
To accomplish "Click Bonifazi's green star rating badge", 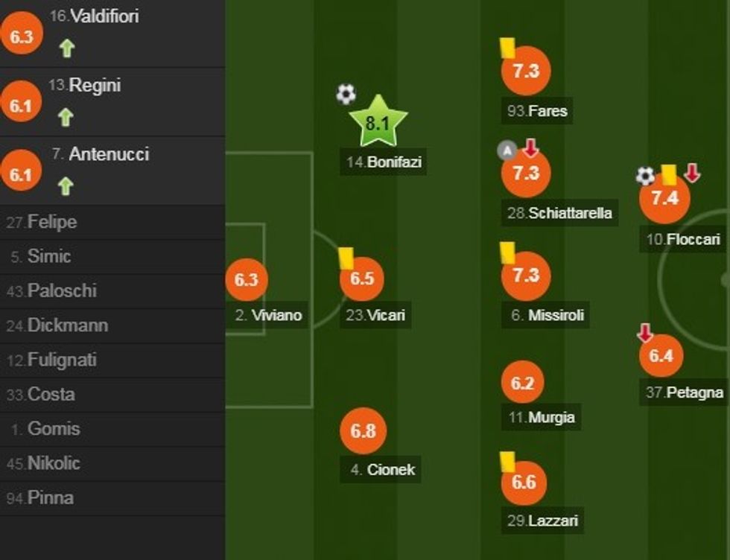I will (x=378, y=123).
